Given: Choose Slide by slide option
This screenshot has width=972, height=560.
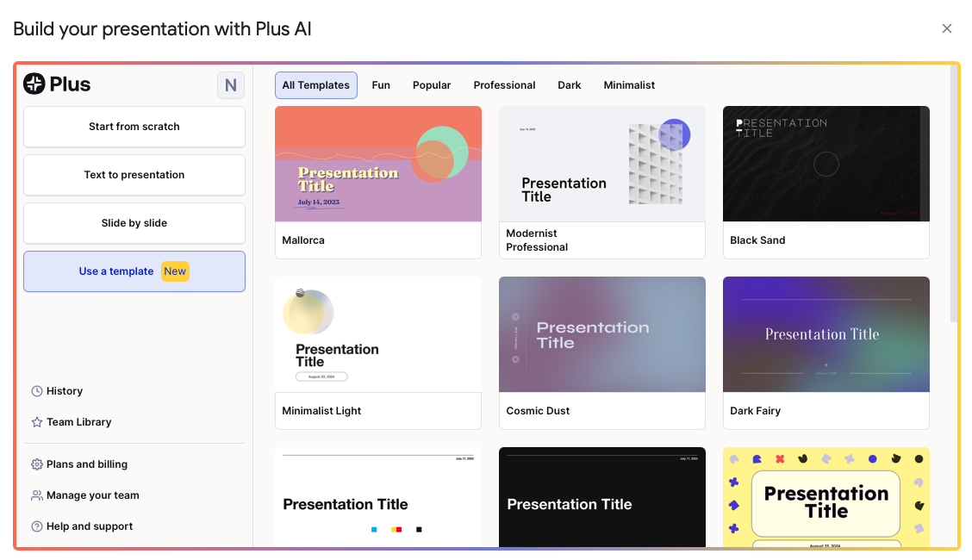Looking at the screenshot, I should (134, 223).
